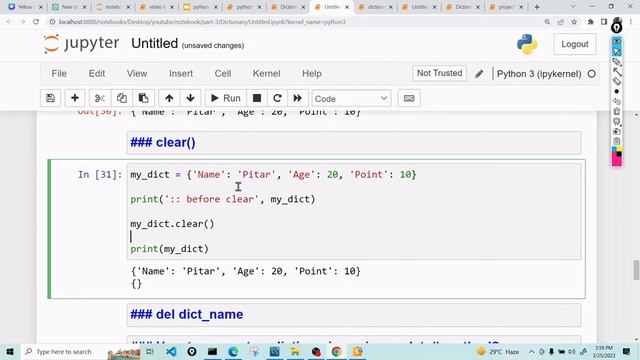Restart kernel and run all cells icon
This screenshot has width=640, height=360.
tap(298, 98)
